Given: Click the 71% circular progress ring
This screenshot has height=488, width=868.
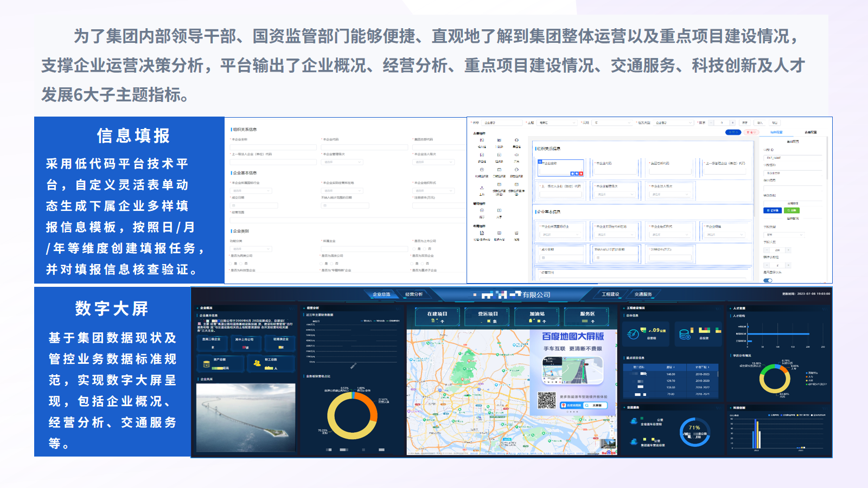Looking at the screenshot, I should point(695,432).
